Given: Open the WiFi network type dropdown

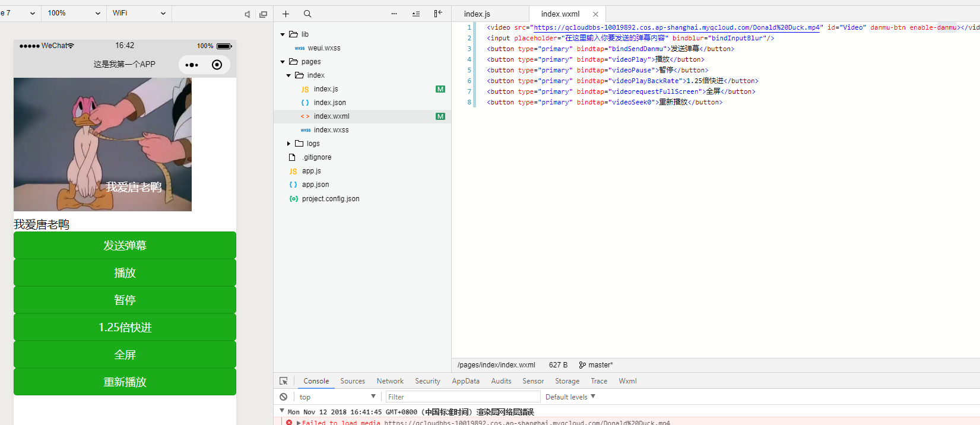Looking at the screenshot, I should [139, 13].
